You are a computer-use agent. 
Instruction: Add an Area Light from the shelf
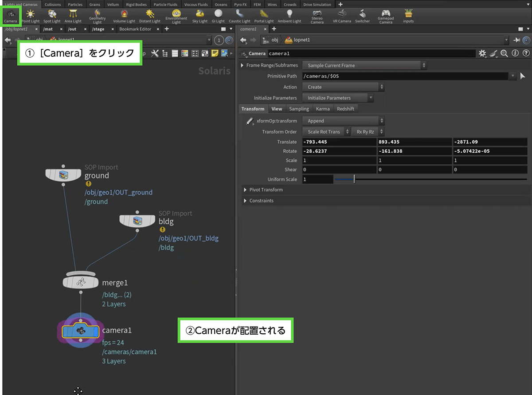(73, 16)
